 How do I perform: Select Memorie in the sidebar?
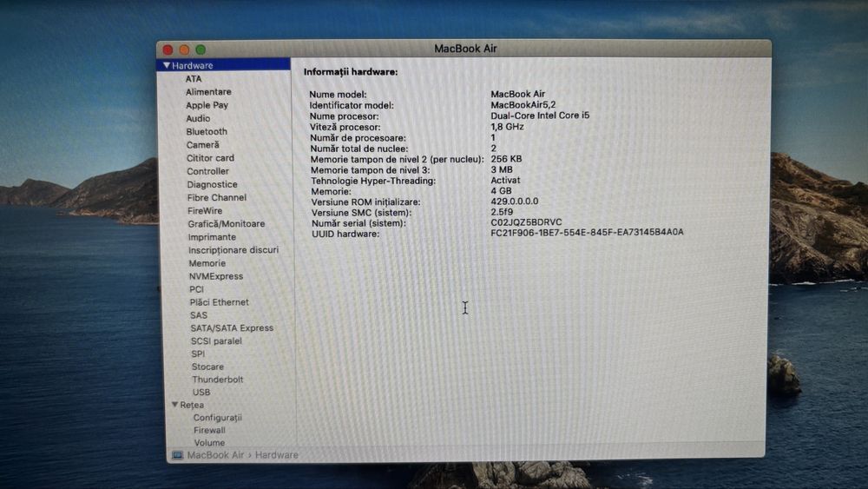point(207,263)
